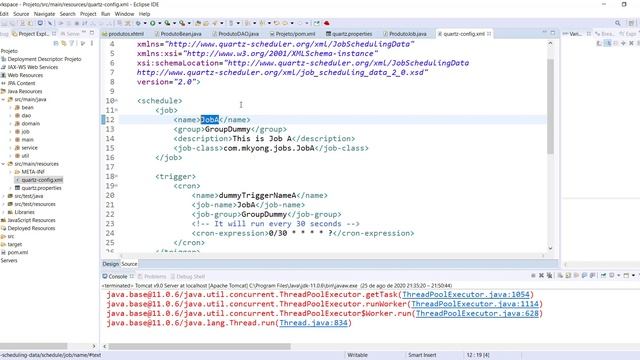Open the Window menu
The image size is (640, 360).
click(124, 13)
